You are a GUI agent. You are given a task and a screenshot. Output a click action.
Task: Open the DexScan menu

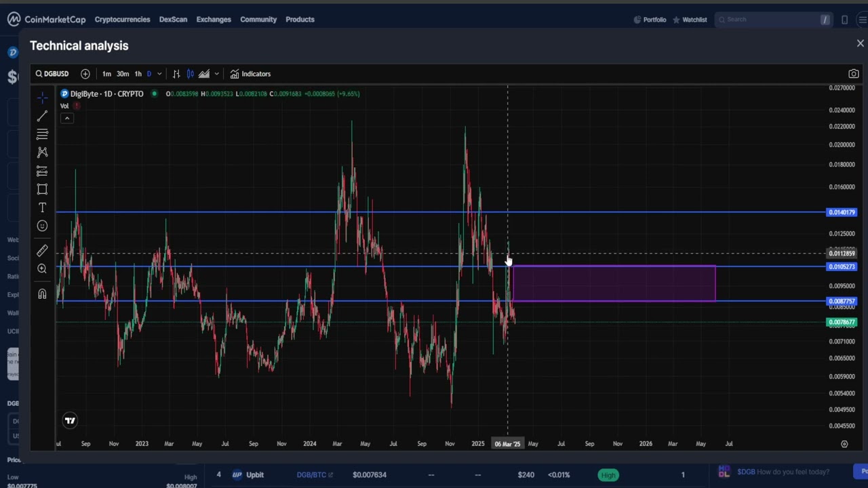click(173, 20)
